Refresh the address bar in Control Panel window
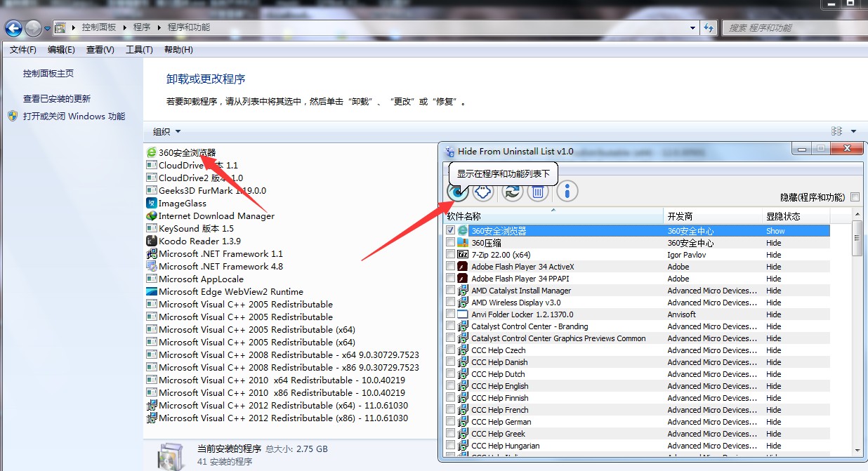 [709, 27]
